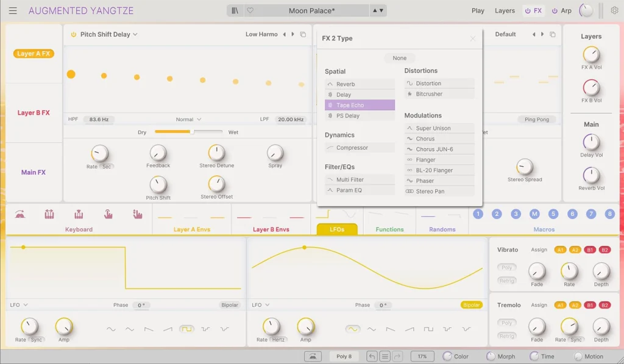Enable Vibrato Poly mode
The image size is (624, 364).
click(x=507, y=268)
